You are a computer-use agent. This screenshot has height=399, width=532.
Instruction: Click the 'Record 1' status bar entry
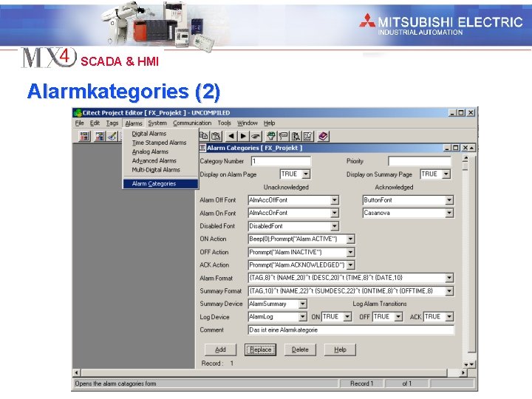(x=361, y=383)
